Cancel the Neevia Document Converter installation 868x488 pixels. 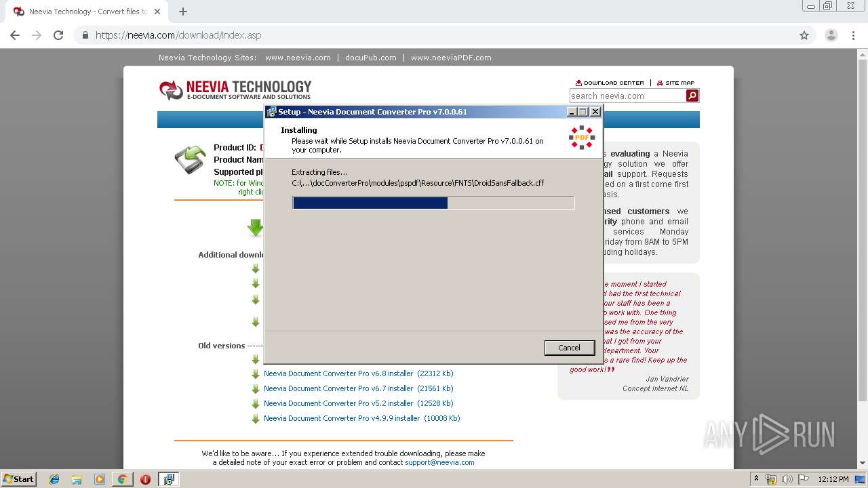coord(569,348)
